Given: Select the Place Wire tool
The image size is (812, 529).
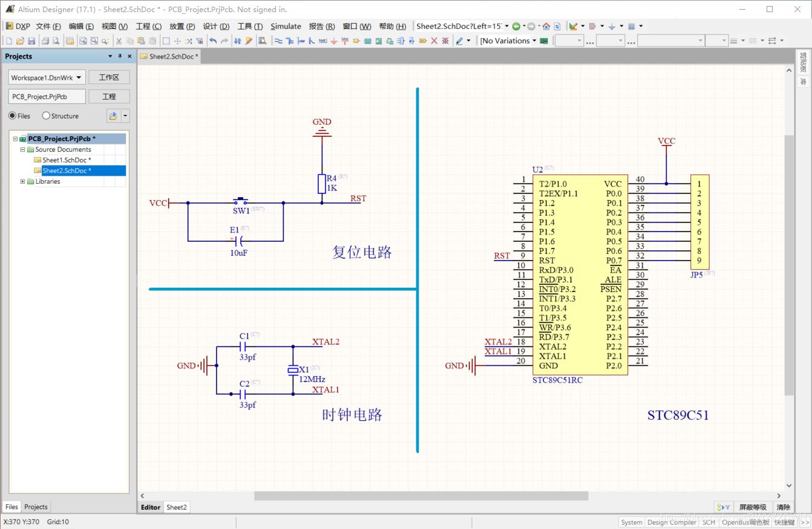Looking at the screenshot, I should point(278,41).
